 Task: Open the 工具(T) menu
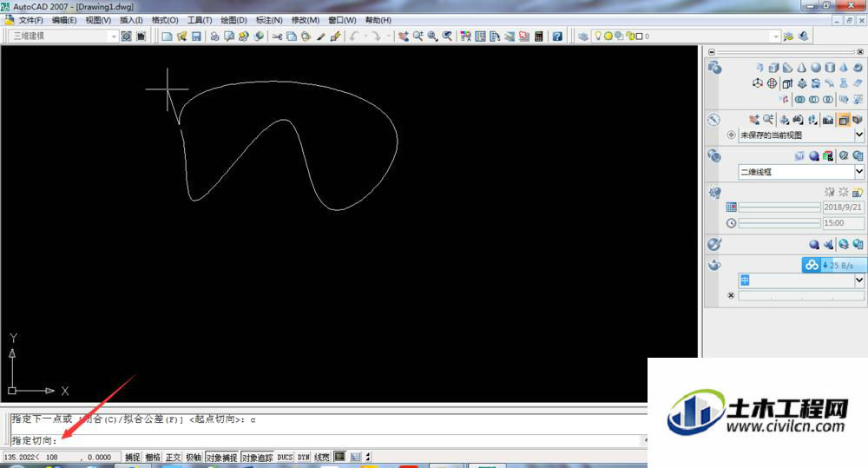tap(200, 20)
